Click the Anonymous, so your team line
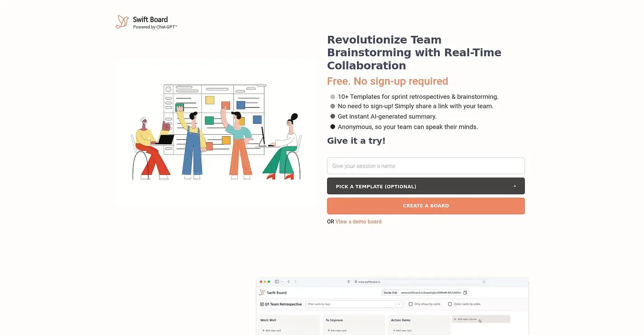Viewport: 644px width, 335px height. coord(408,127)
